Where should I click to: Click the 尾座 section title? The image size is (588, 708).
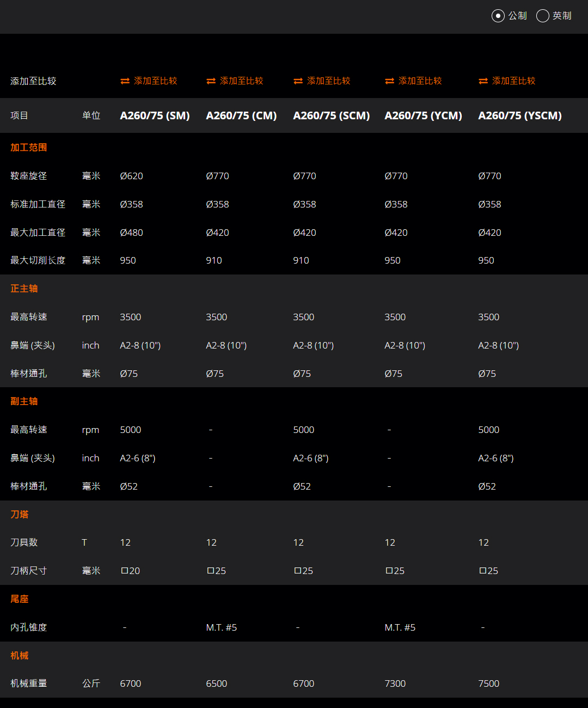tap(19, 599)
